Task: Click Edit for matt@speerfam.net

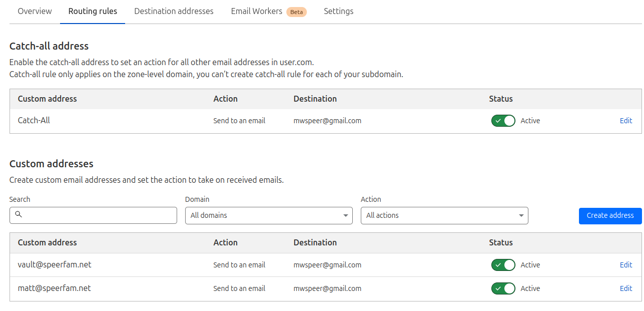Action: pyautogui.click(x=625, y=288)
